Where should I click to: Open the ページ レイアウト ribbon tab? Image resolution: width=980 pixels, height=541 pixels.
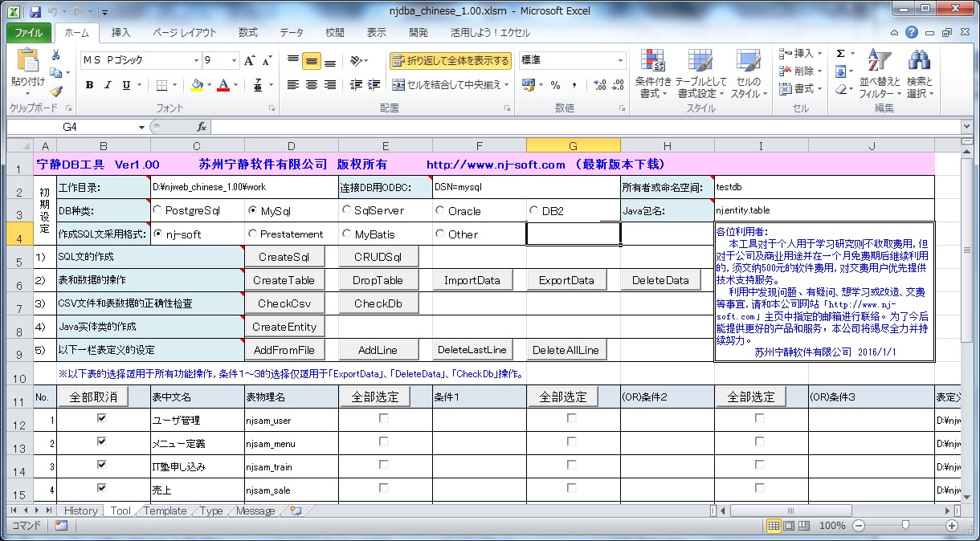pos(185,33)
